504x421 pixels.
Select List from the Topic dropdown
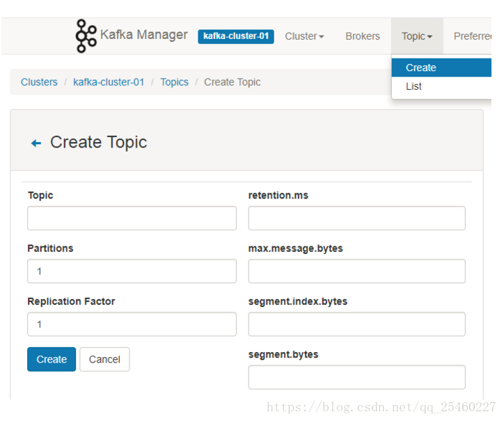[441, 86]
